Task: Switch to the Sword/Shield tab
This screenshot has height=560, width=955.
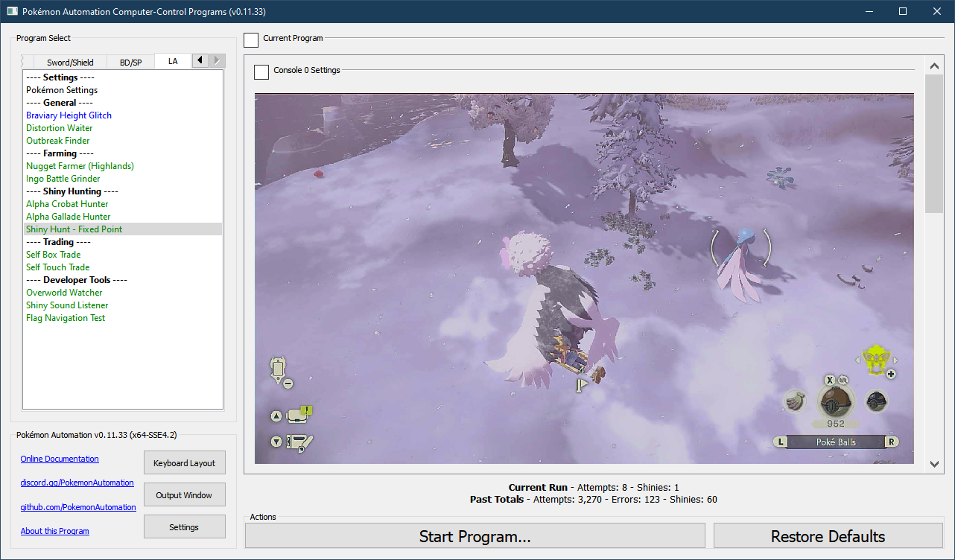Action: (x=70, y=62)
